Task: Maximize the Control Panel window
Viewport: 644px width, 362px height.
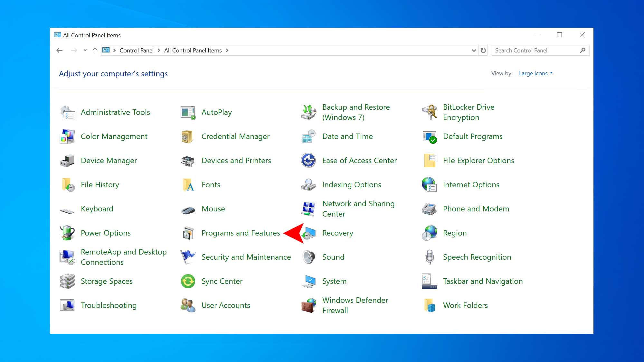Action: click(559, 35)
